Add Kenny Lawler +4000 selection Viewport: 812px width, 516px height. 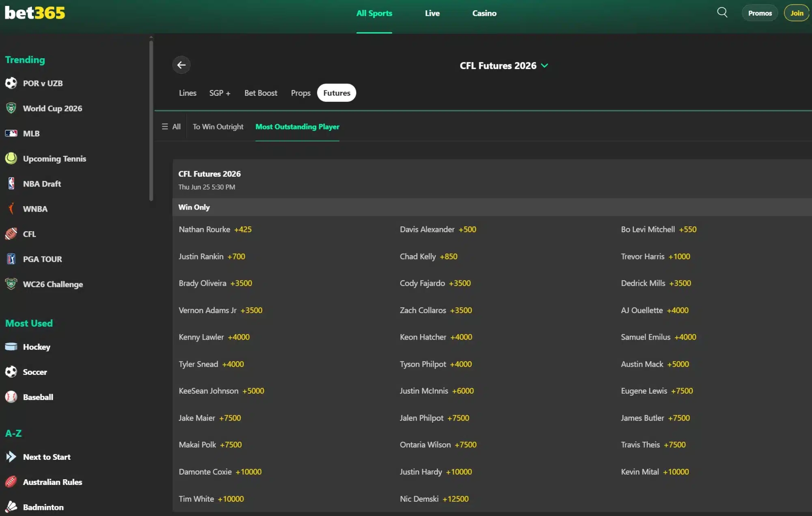click(214, 337)
